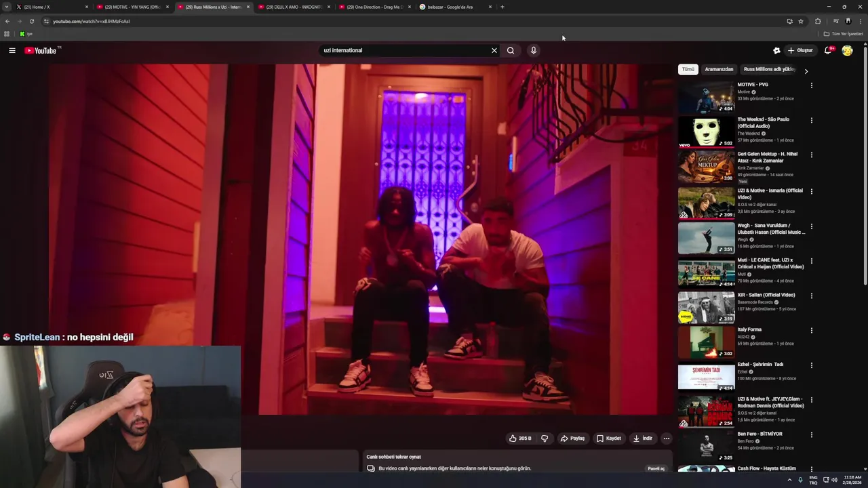Open options for Geri Gelen Mektup

[811, 155]
